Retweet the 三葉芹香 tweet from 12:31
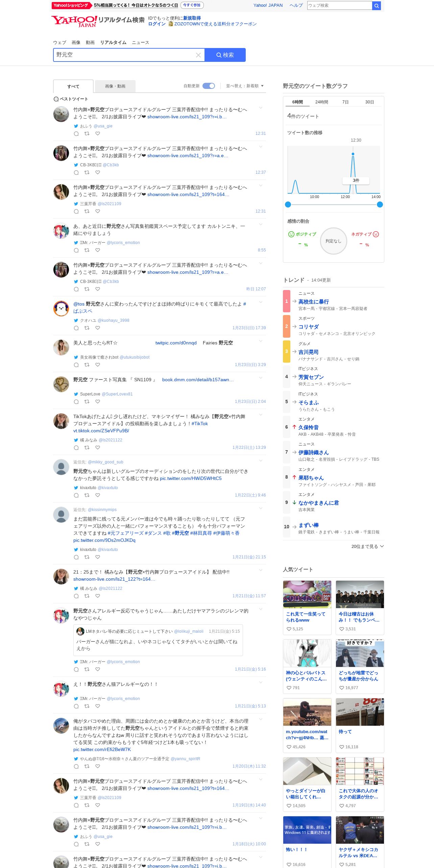Viewport: 434px width, 868px height. coord(87,211)
